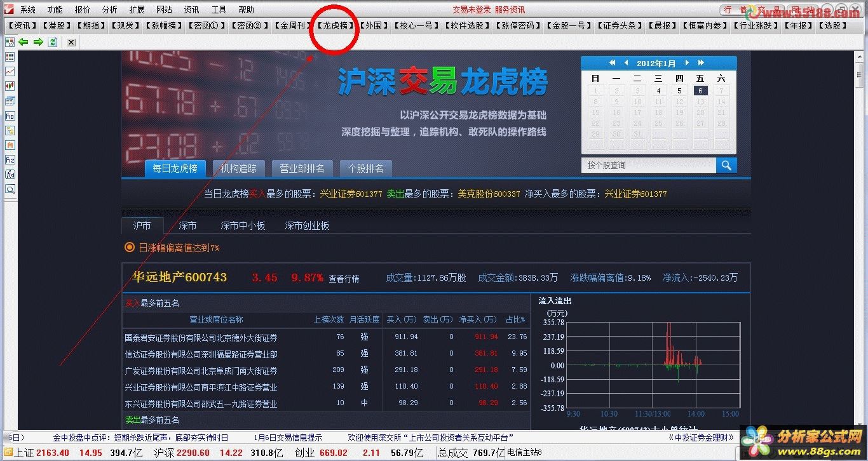Click the 【龙虎榜】 toolbar tab

pyautogui.click(x=335, y=25)
